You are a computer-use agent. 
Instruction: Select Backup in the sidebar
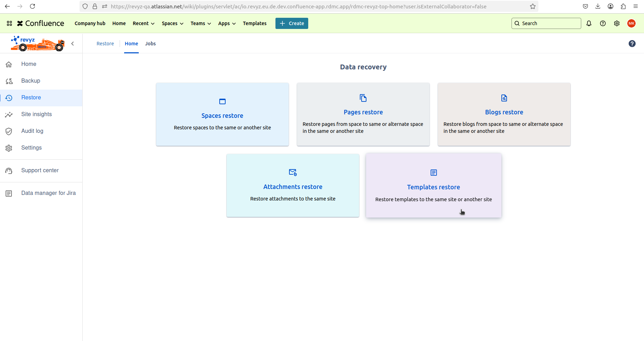[x=31, y=81]
